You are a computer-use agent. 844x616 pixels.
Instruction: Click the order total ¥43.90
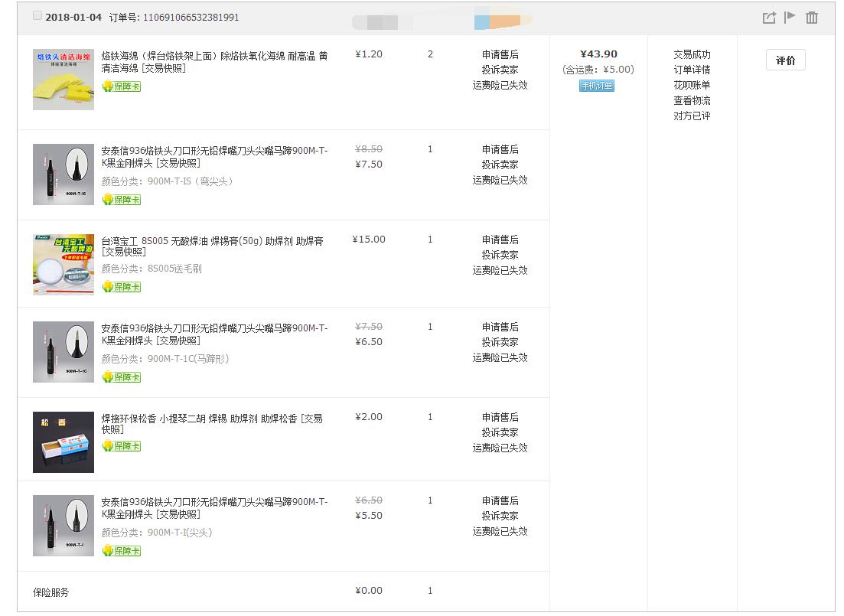pos(598,54)
